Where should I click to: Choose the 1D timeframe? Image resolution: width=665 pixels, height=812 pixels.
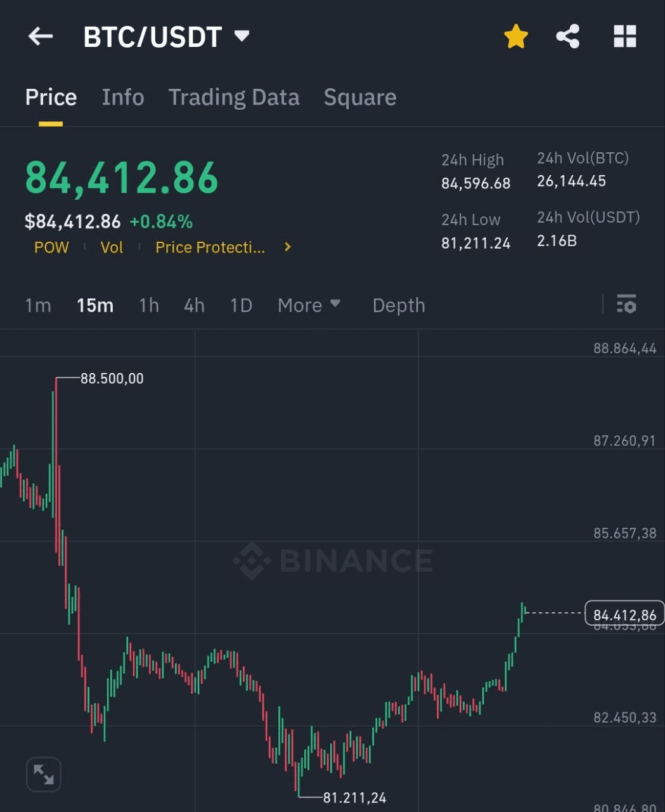241,305
